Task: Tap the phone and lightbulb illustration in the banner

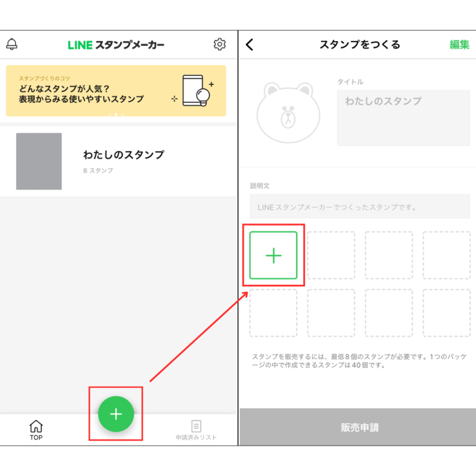Action: (193, 91)
